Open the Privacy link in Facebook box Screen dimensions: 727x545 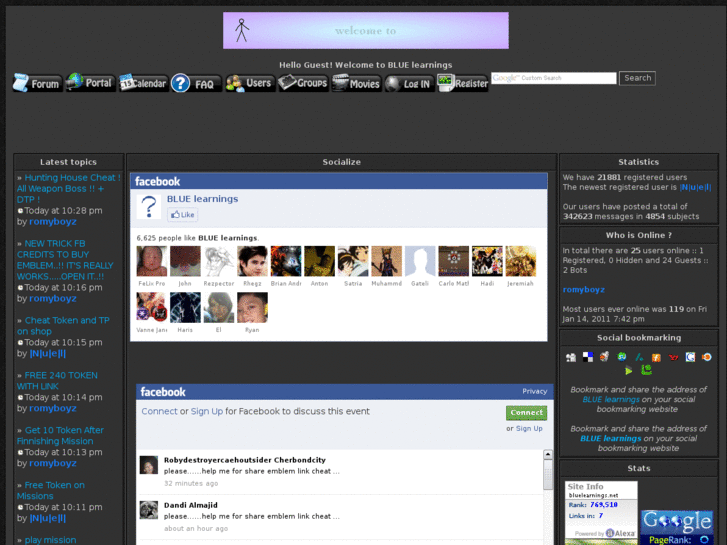(x=535, y=391)
